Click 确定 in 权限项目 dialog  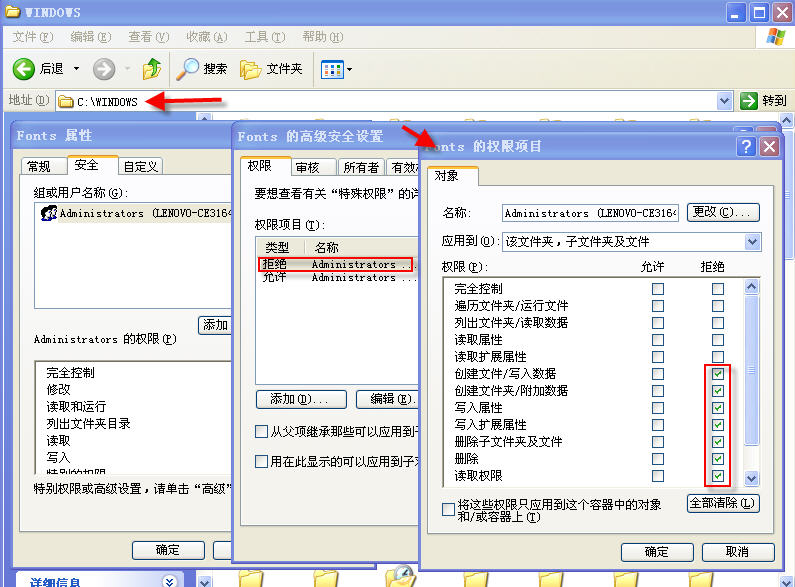[x=657, y=552]
